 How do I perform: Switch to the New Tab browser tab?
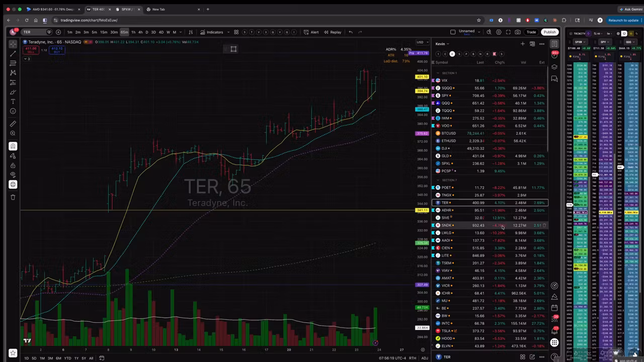(x=173, y=9)
